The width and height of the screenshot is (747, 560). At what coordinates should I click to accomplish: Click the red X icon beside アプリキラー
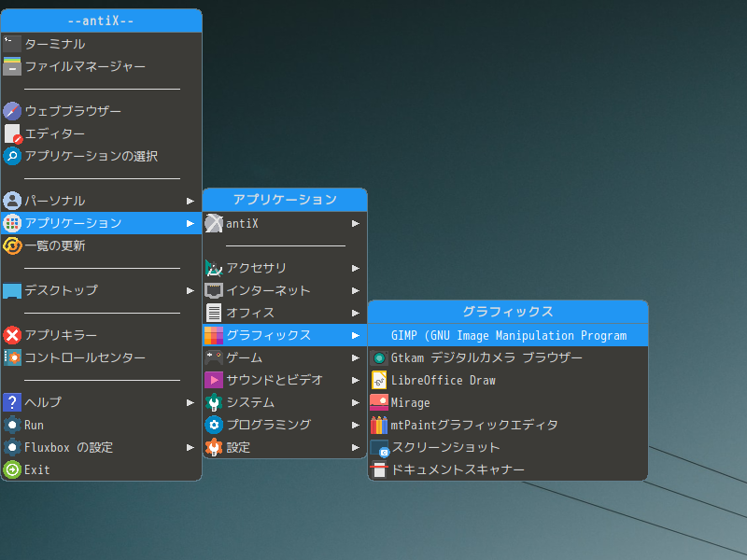(x=12, y=335)
